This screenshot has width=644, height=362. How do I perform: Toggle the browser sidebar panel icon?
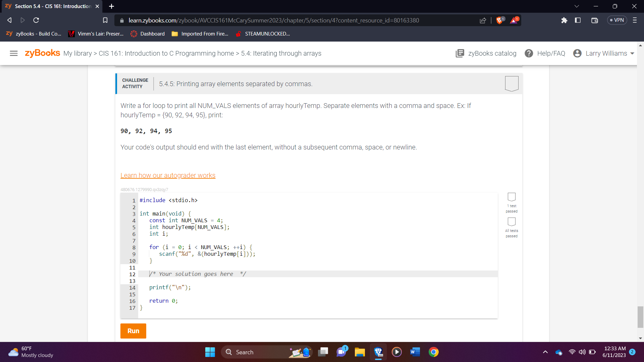(x=578, y=20)
